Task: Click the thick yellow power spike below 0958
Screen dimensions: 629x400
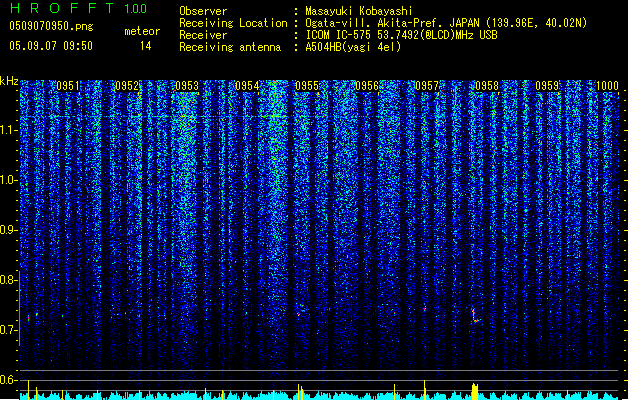Action: 475,390
